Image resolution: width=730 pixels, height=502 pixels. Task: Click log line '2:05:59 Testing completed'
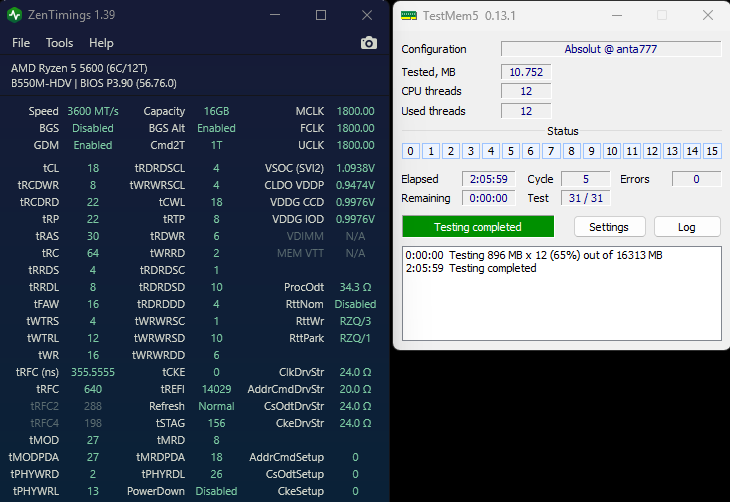471,268
